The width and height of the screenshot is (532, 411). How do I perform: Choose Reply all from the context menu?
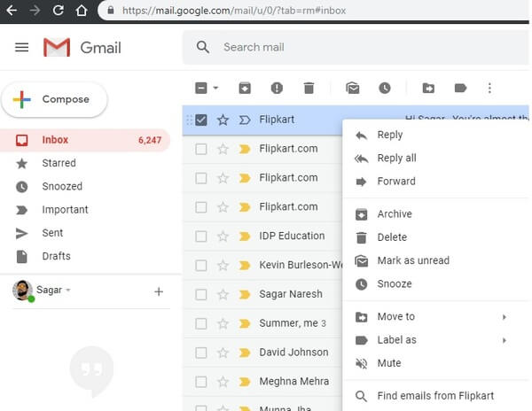[x=436, y=159]
